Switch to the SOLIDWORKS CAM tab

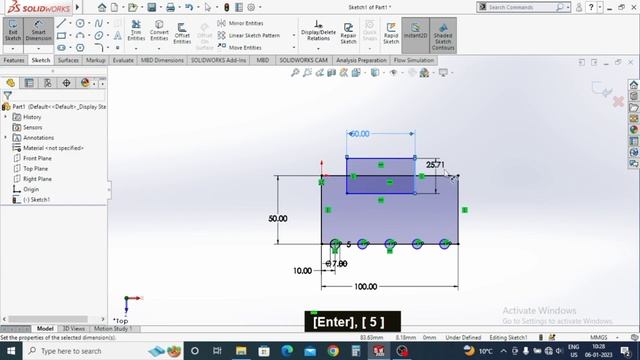(x=303, y=60)
